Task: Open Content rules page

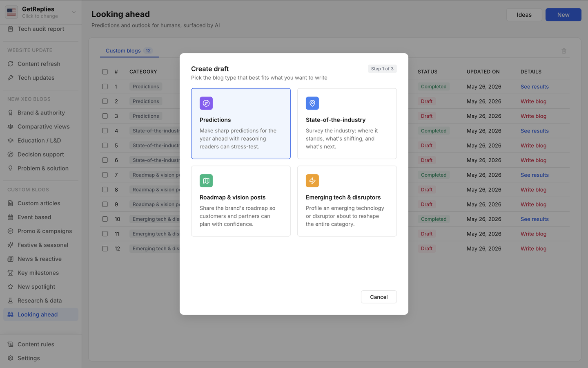Action: coord(41,344)
